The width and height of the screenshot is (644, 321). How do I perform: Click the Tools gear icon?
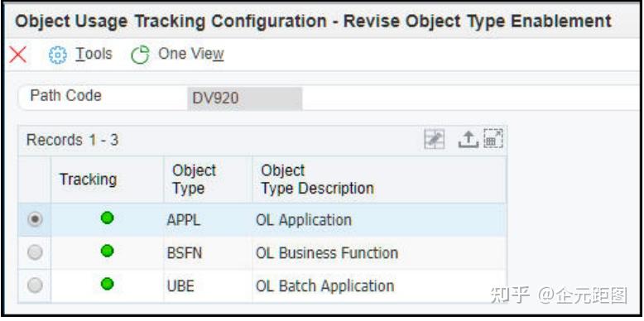coord(57,55)
